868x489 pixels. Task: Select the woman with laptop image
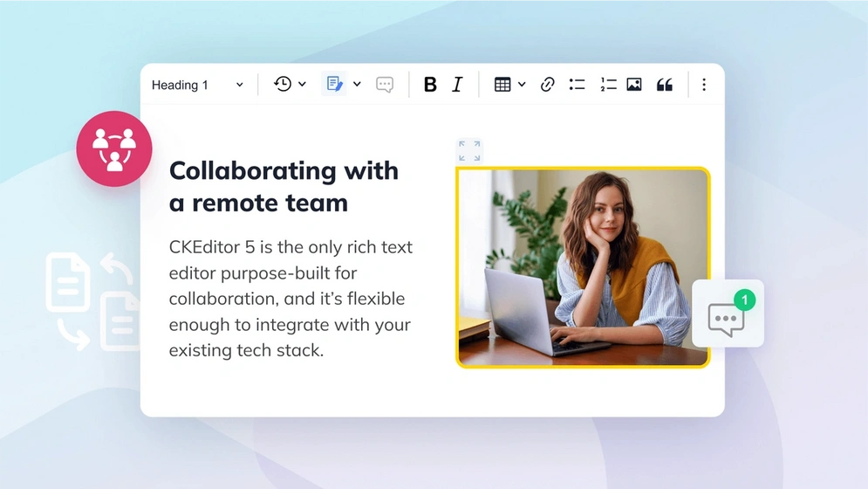[583, 267]
